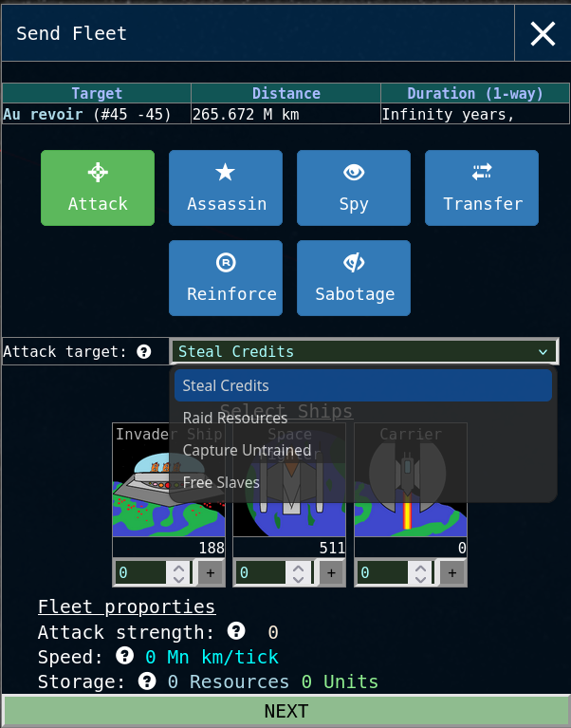The width and height of the screenshot is (571, 728).
Task: Focus the Carrier quantity field
Action: tap(382, 572)
